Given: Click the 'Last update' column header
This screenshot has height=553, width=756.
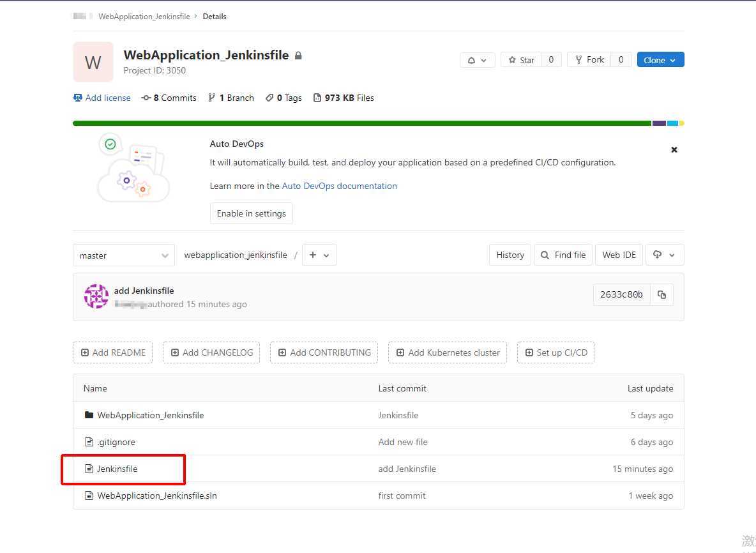Looking at the screenshot, I should click(651, 388).
